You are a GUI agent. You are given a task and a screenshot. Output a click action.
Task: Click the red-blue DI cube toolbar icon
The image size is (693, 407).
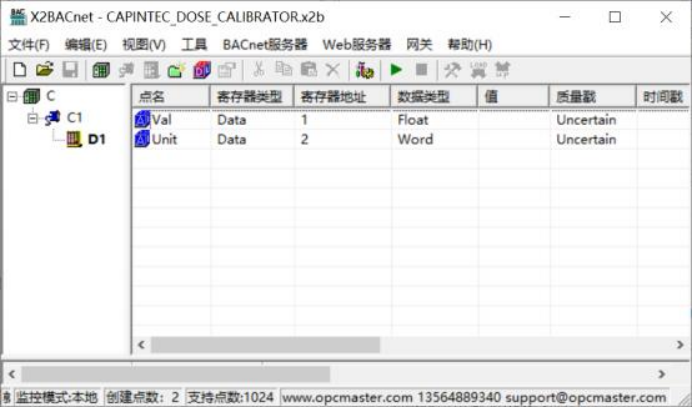(202, 70)
